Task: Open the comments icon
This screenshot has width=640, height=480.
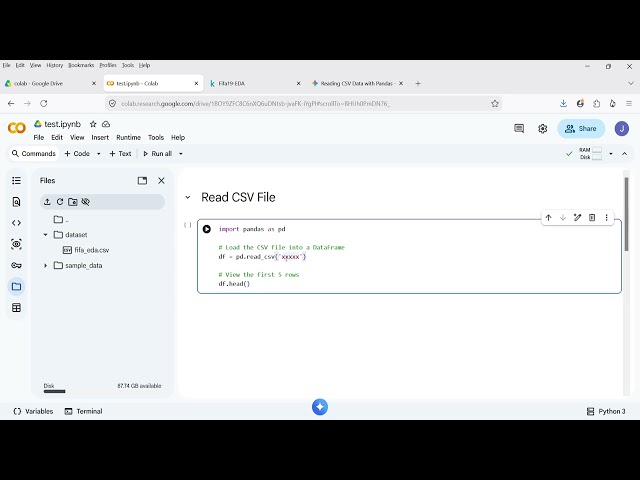Action: [x=519, y=129]
